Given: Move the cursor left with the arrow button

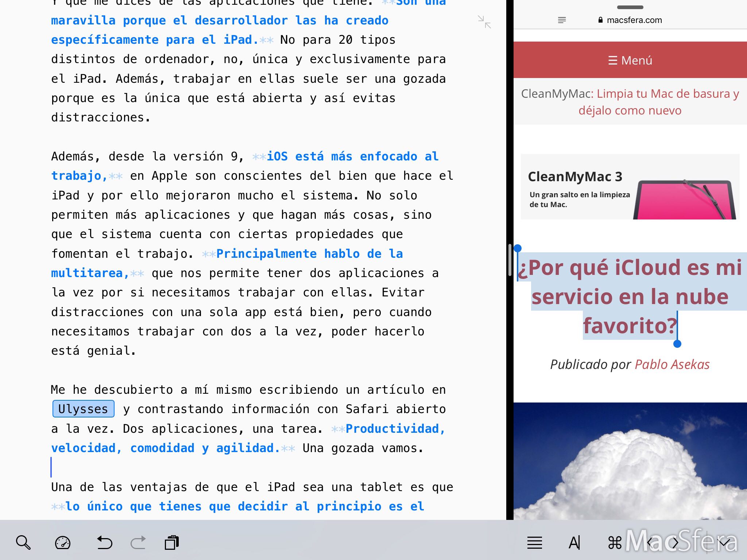Looking at the screenshot, I should [x=650, y=542].
